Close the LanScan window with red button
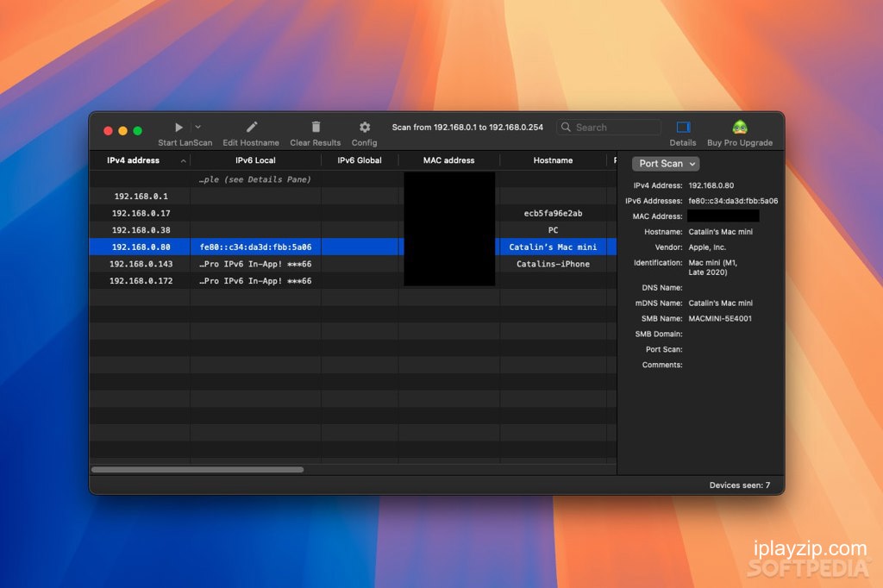This screenshot has width=883, height=588. (x=108, y=131)
